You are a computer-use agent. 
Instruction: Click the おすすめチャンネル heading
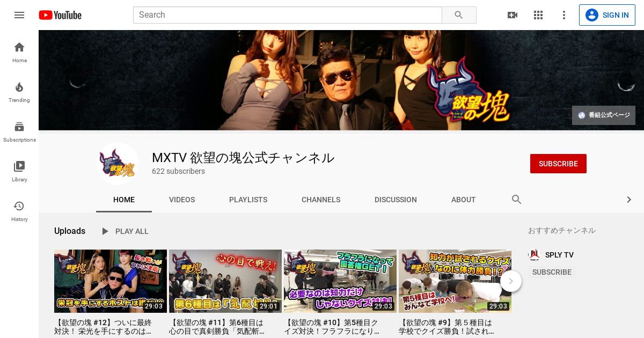[562, 230]
